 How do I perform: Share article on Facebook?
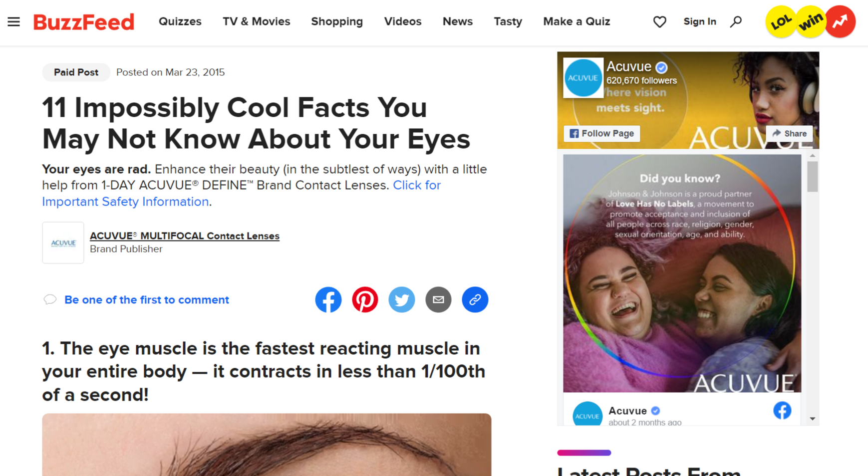point(328,300)
